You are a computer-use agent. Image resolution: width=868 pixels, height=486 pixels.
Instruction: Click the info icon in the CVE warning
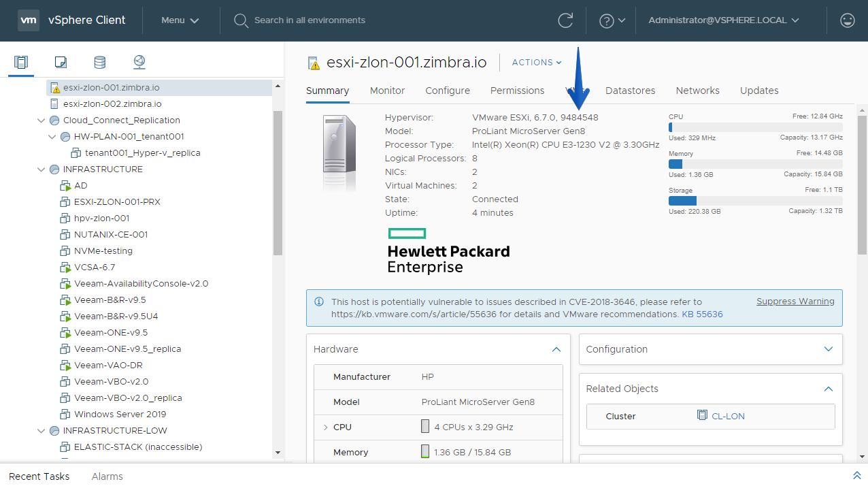pos(319,302)
